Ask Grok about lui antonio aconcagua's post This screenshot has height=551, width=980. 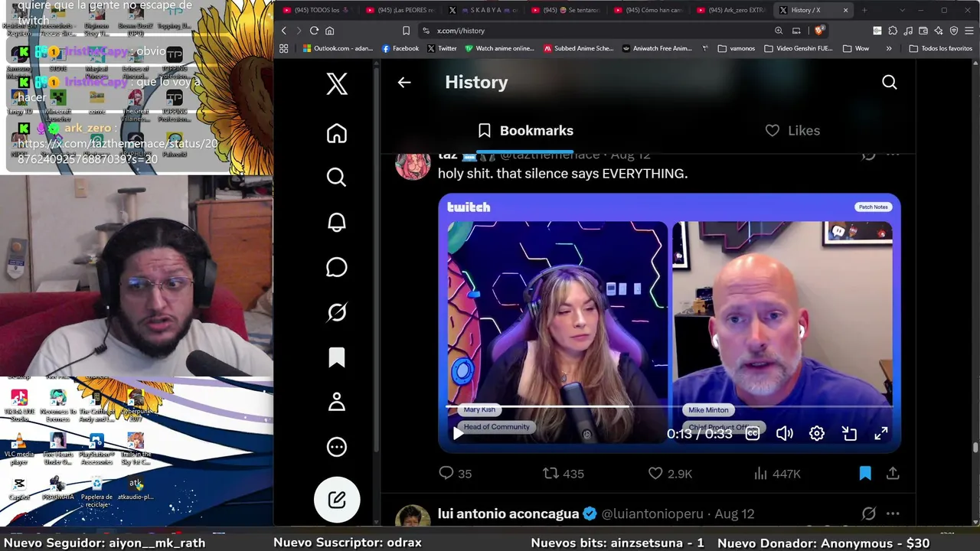[868, 514]
